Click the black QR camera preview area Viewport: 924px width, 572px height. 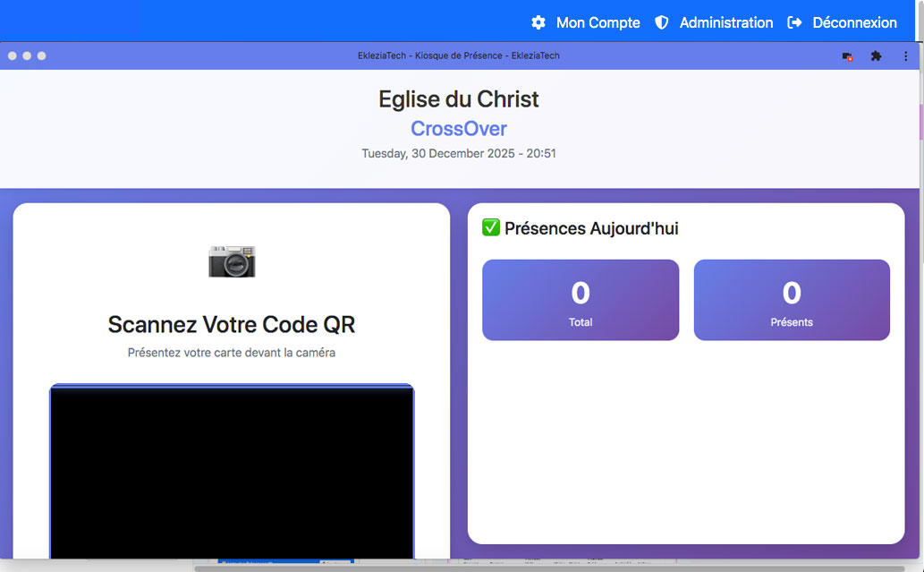coord(232,470)
